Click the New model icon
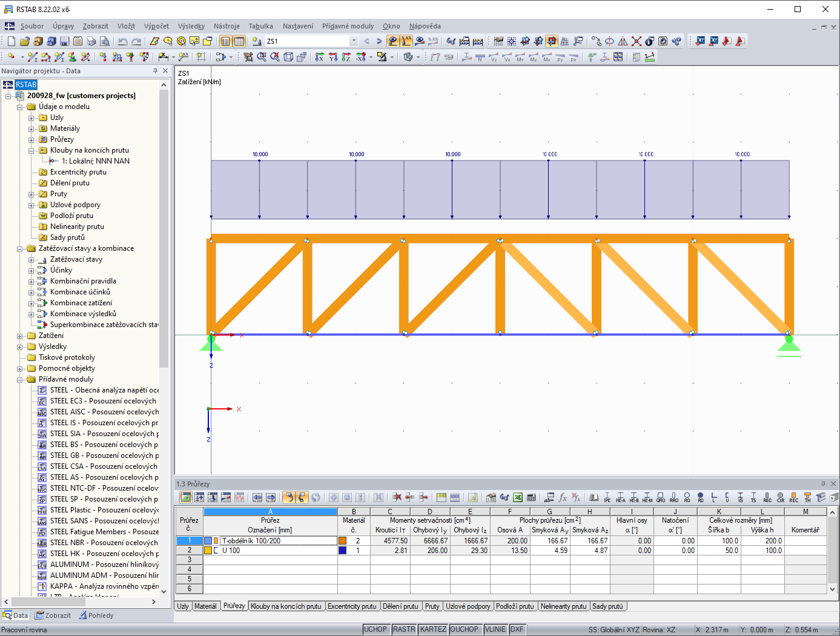This screenshot has height=636, width=840. coord(11,41)
